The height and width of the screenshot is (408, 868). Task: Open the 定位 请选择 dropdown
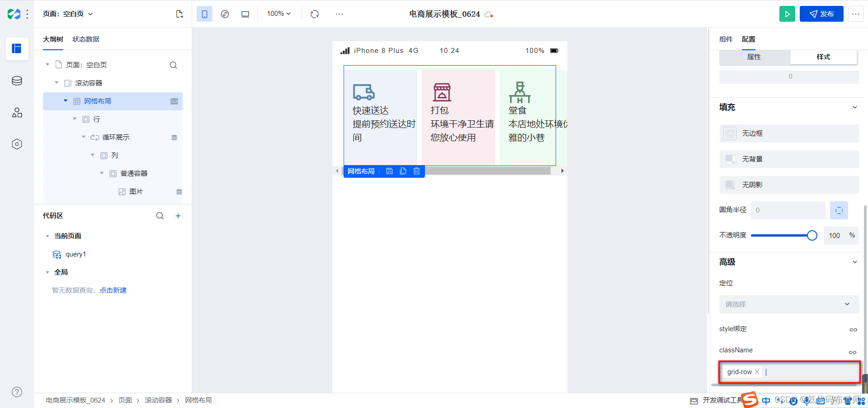pyautogui.click(x=789, y=304)
